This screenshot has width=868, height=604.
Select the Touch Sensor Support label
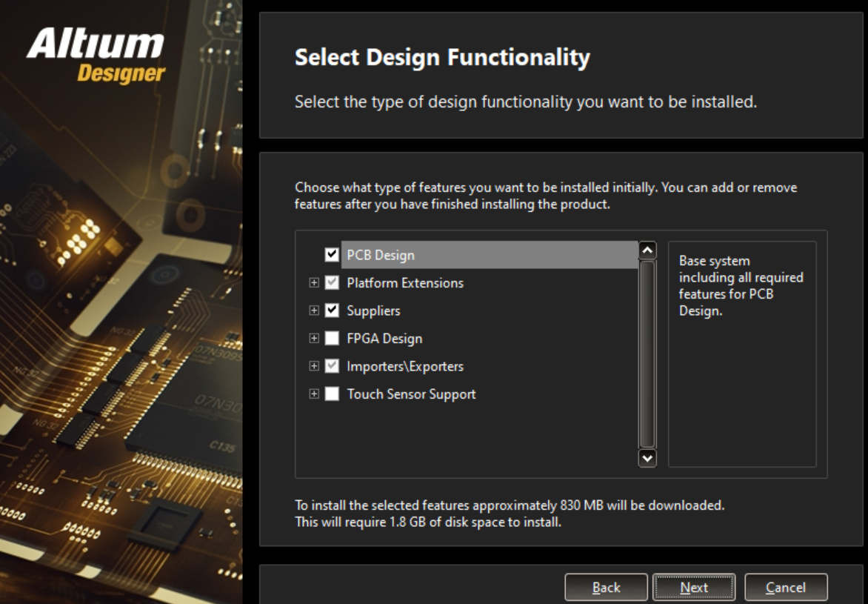411,394
